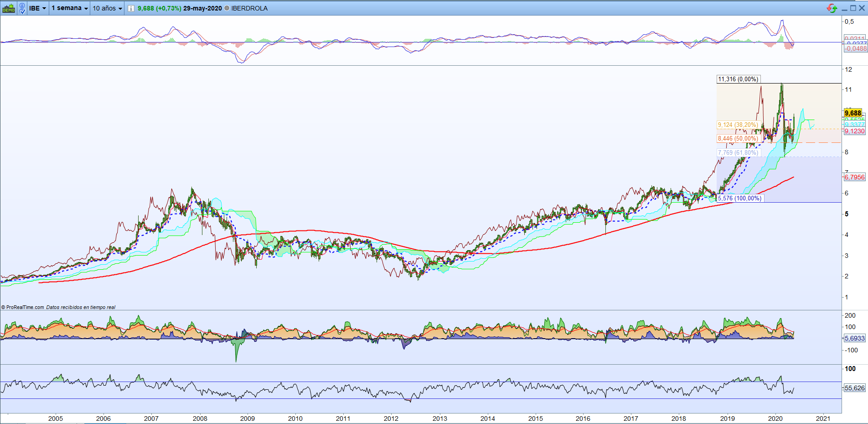Select the Fibonacci level '9,124 (38,20%)' label
868x424 pixels.
[738, 125]
